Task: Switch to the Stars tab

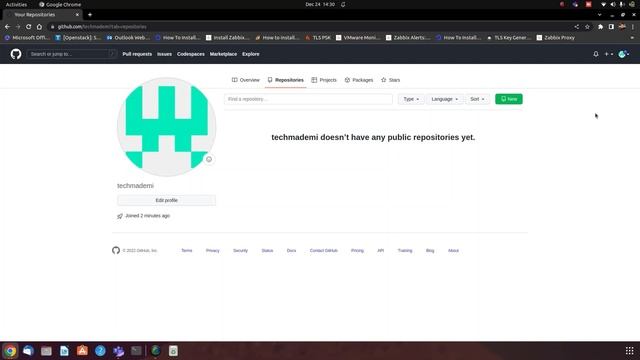Action: pyautogui.click(x=390, y=80)
